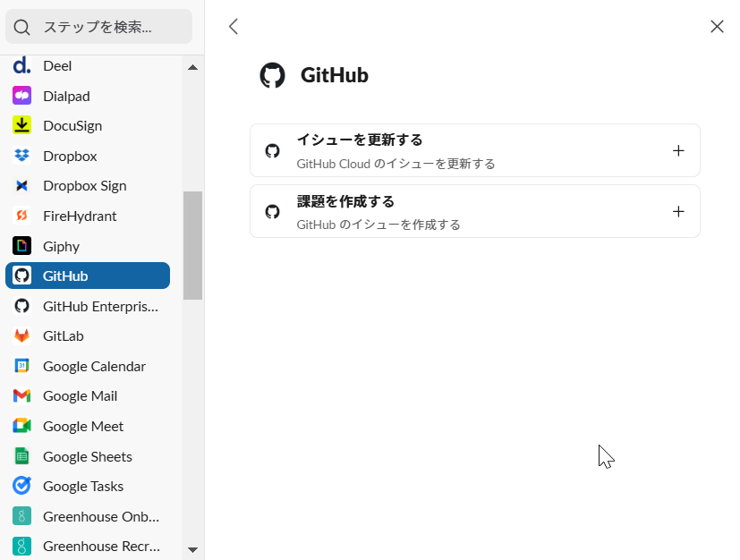
Task: Open Google Calendar icon entry
Action: [x=22, y=366]
